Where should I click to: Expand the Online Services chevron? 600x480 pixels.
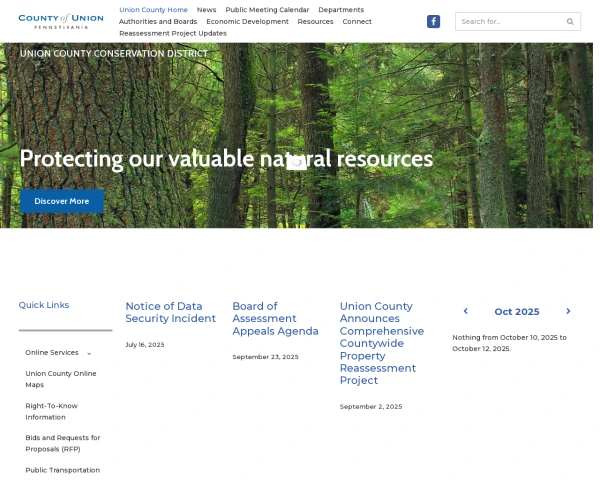tap(89, 353)
